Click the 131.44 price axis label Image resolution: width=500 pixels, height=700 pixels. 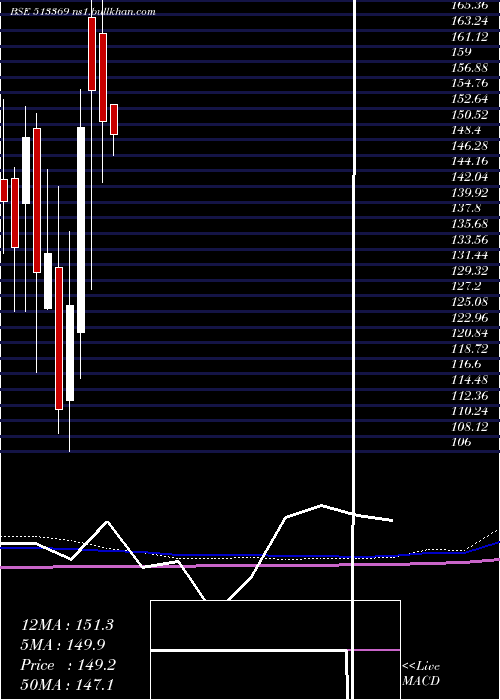469,255
